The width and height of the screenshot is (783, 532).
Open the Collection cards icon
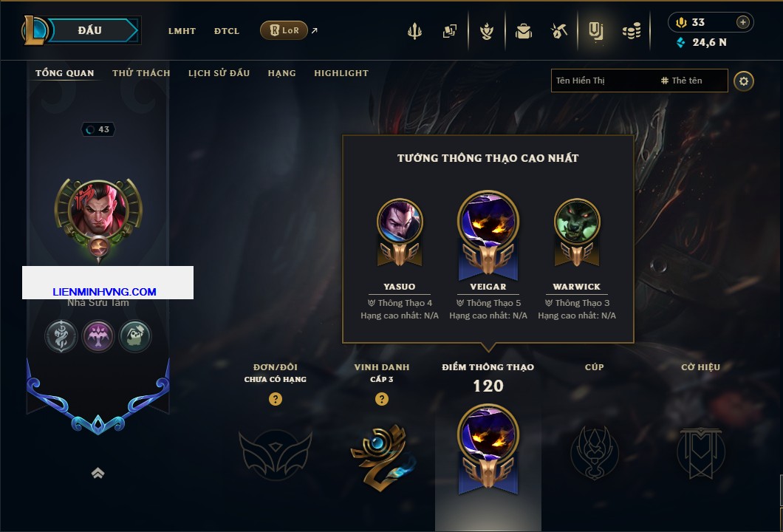(449, 32)
